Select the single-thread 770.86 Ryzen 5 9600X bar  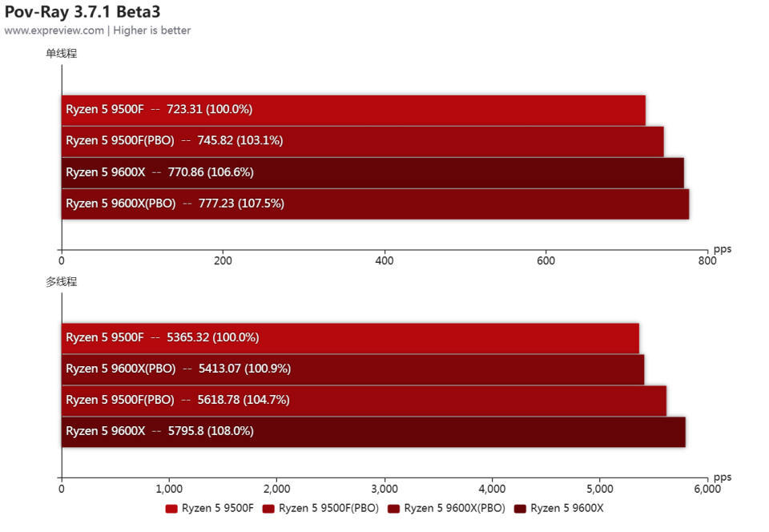372,172
